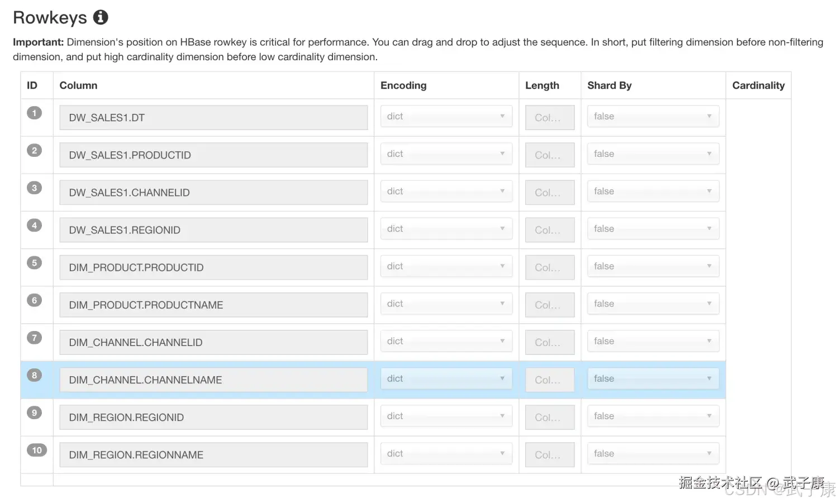Open Encoding dropdown for DW_SALES1.DT
The image size is (838, 504).
click(446, 116)
